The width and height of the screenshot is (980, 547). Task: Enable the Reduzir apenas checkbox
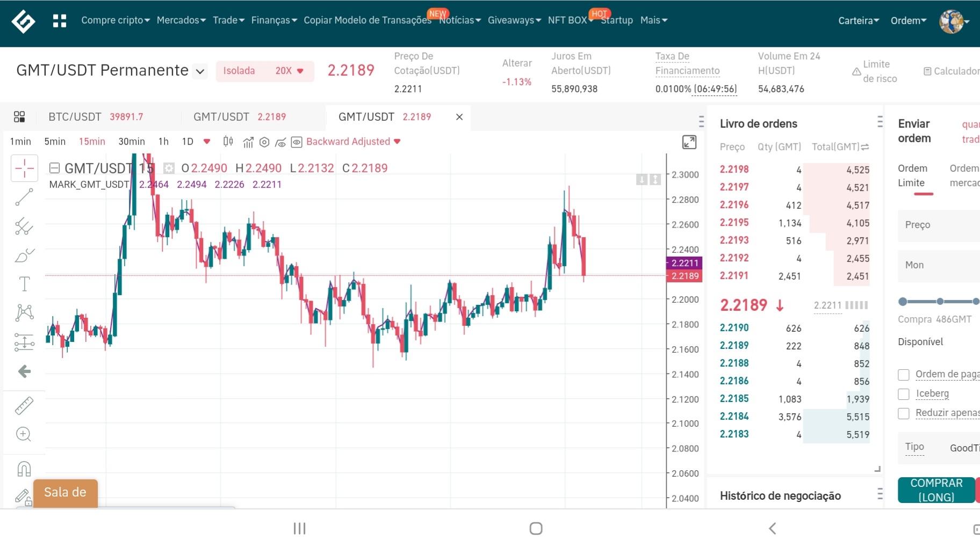(904, 413)
